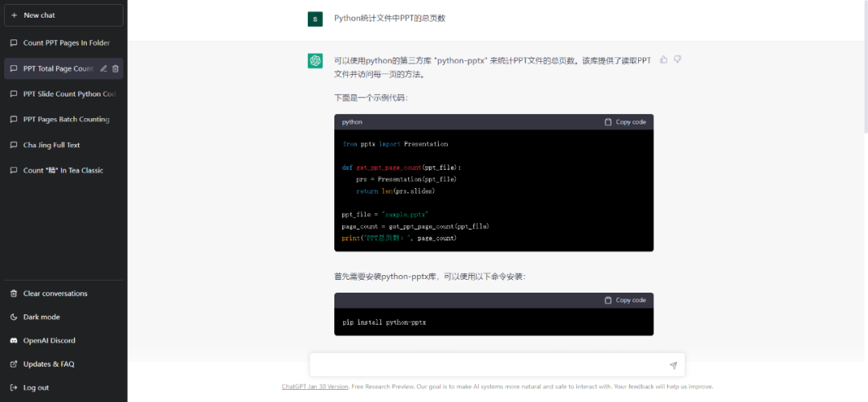Open Count PPT Pages In Folder conversation
Screen dimensions: 868x402
(66, 43)
